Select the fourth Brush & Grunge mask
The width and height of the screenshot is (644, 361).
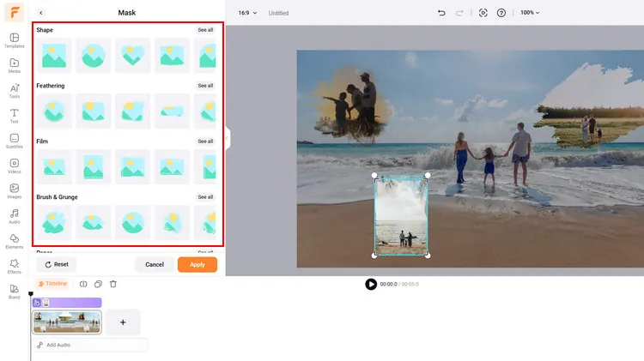point(172,222)
